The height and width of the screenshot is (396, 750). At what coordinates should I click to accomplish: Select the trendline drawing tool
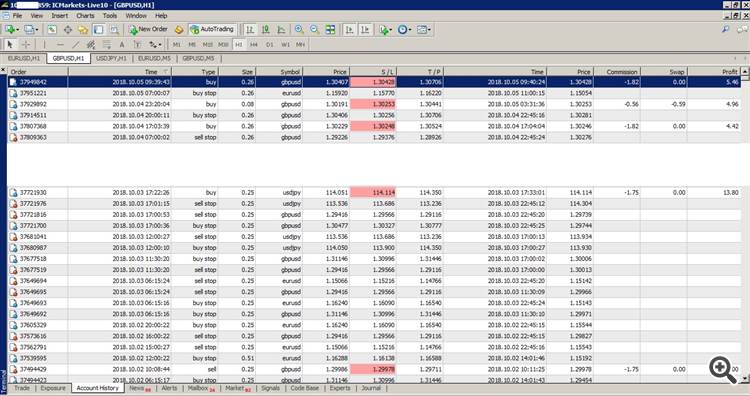point(76,44)
